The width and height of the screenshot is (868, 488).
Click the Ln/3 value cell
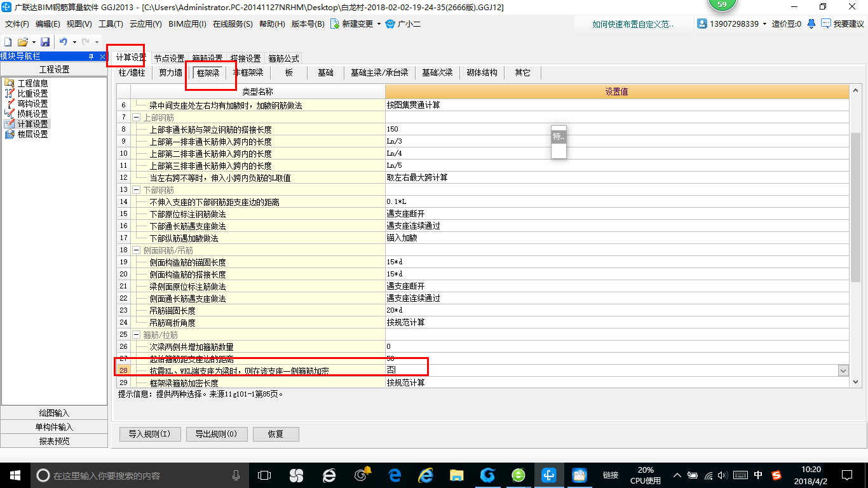617,142
